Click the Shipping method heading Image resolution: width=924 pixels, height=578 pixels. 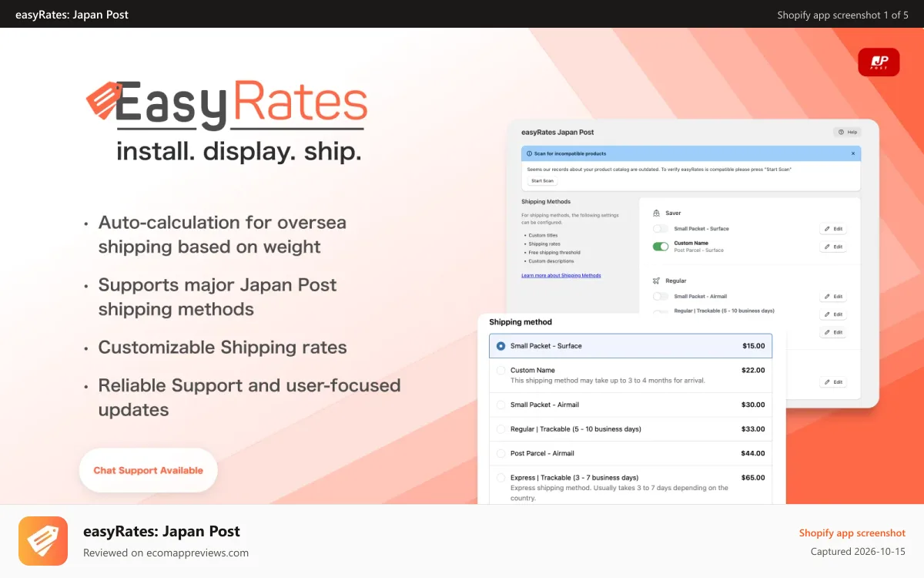[521, 322]
